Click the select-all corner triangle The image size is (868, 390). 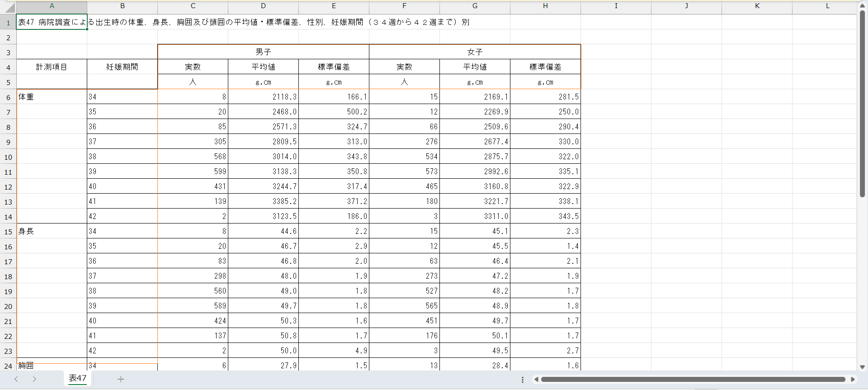coord(9,7)
